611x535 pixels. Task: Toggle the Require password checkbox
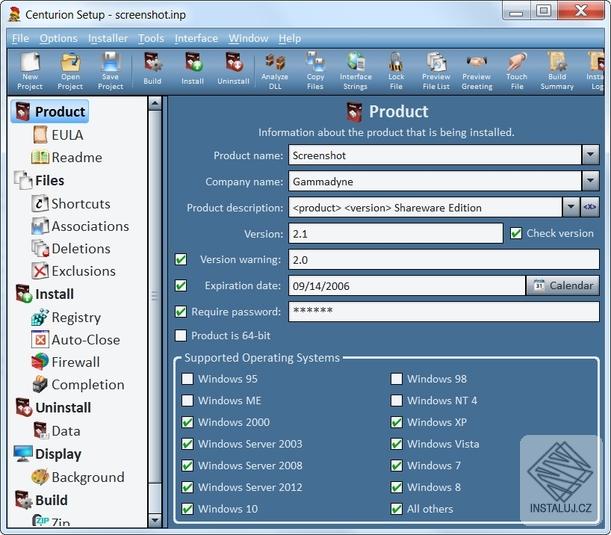coord(181,312)
